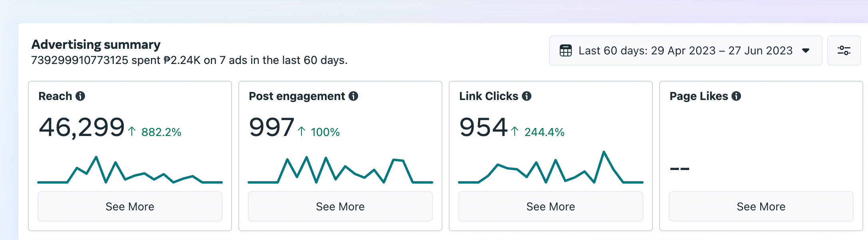Click the 100% increase figure
The height and width of the screenshot is (240, 868).
click(x=325, y=132)
